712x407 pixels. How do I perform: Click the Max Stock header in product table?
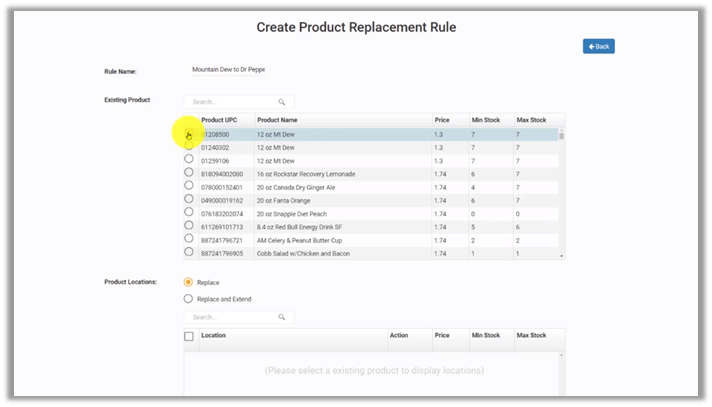pos(531,120)
